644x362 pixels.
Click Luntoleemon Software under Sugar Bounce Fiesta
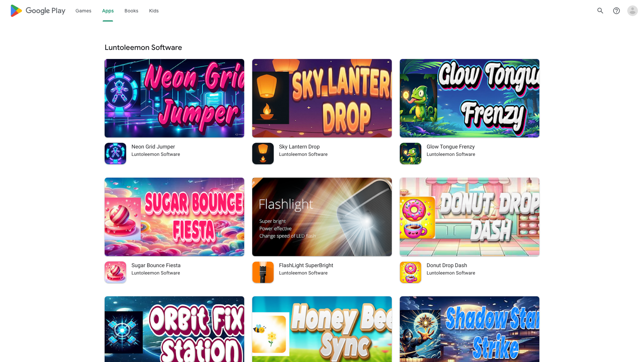click(156, 273)
